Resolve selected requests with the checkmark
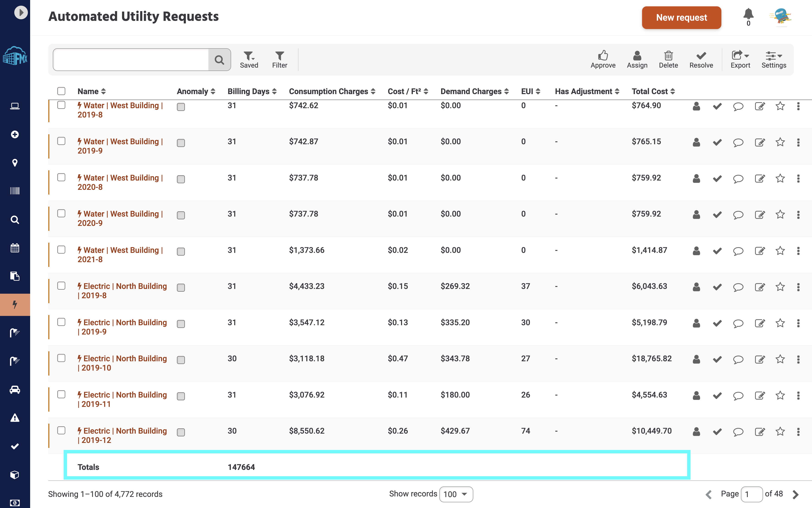This screenshot has width=812, height=508. [x=701, y=59]
